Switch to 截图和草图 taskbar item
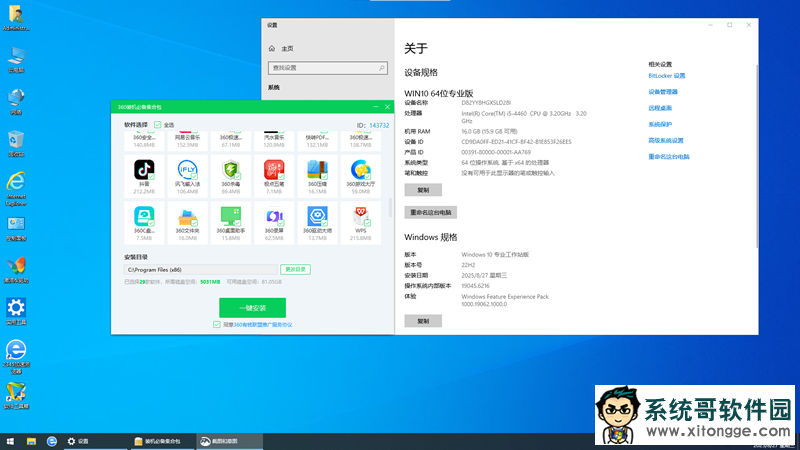Image resolution: width=800 pixels, height=450 pixels. pyautogui.click(x=229, y=441)
